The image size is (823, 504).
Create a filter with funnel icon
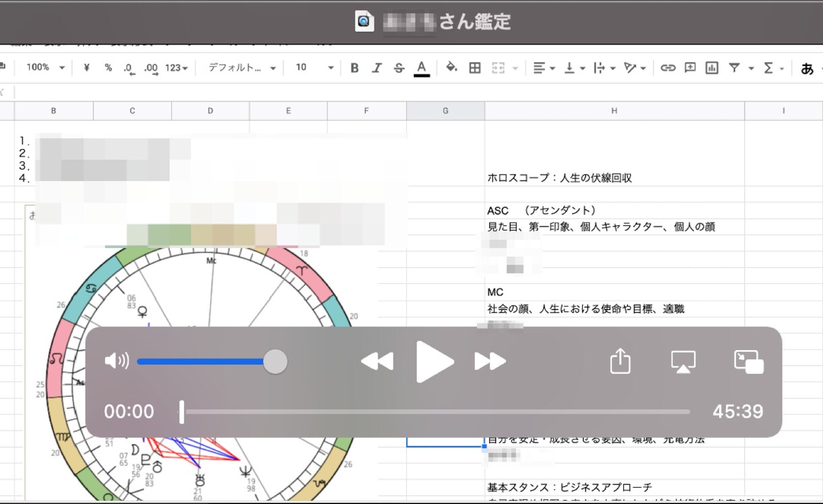(x=734, y=67)
